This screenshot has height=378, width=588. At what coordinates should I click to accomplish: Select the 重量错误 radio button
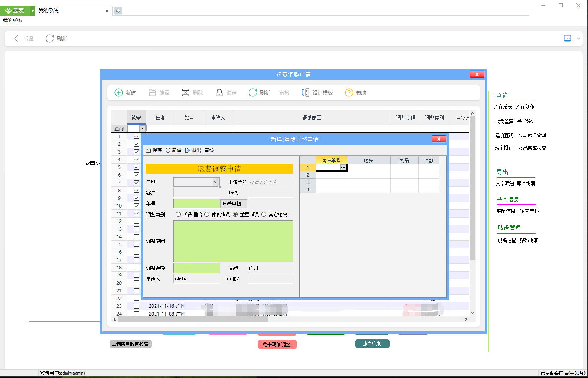(x=235, y=214)
